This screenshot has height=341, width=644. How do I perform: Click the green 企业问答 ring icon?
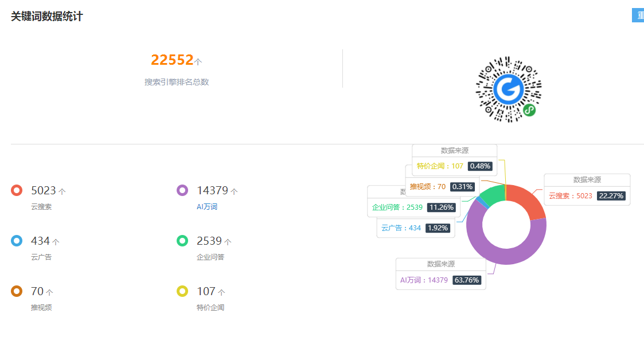coord(182,241)
